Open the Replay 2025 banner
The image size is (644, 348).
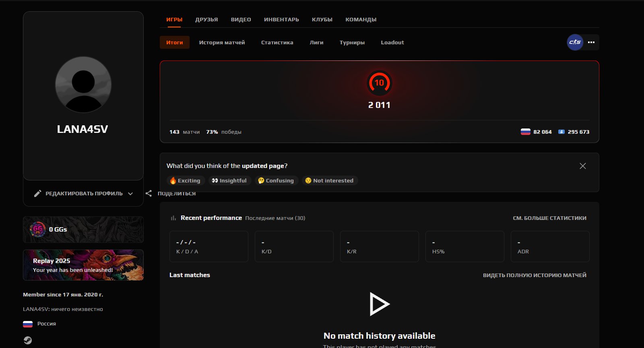click(83, 265)
